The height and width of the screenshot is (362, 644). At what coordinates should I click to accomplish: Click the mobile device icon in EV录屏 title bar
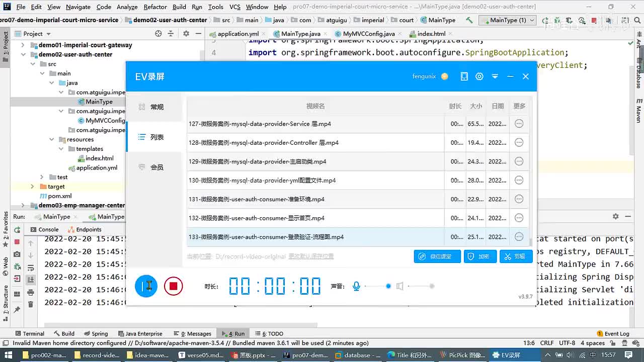click(464, 76)
